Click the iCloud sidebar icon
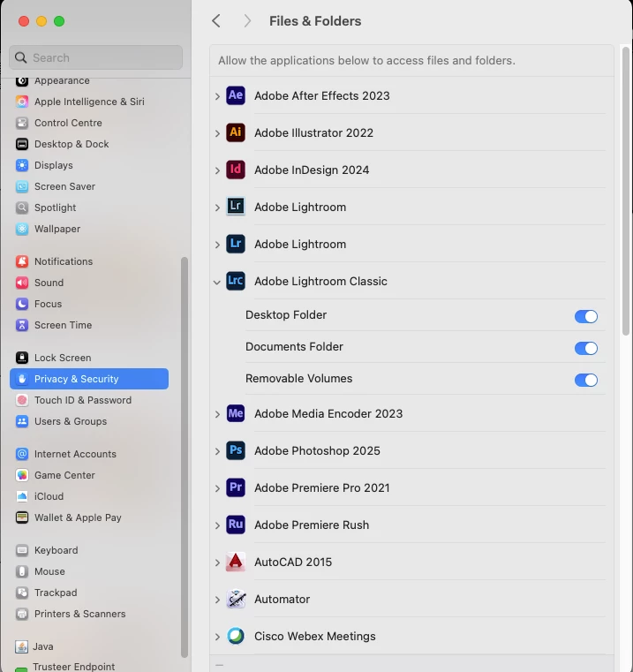This screenshot has width=633, height=672. (22, 496)
